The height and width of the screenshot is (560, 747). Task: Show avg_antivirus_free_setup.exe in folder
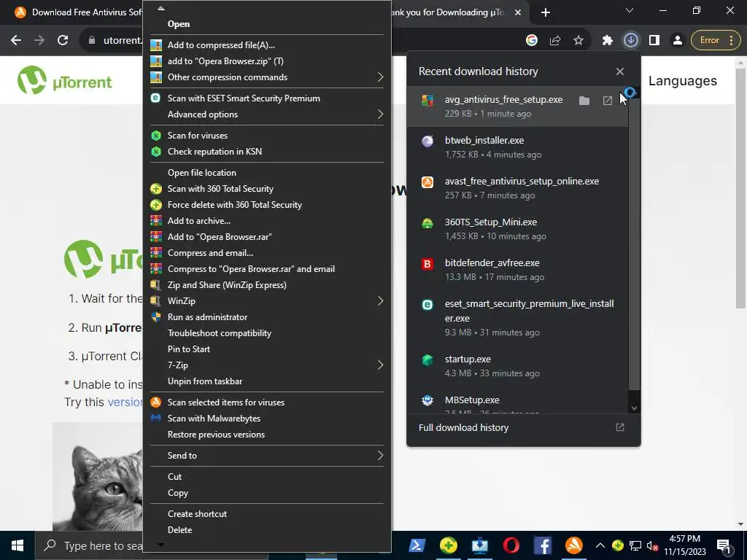584,101
